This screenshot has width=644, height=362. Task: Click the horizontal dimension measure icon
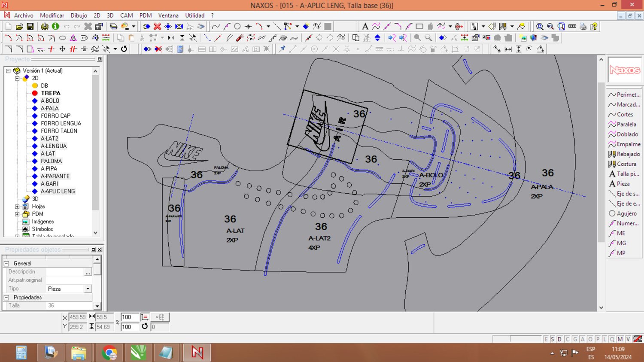point(508,49)
